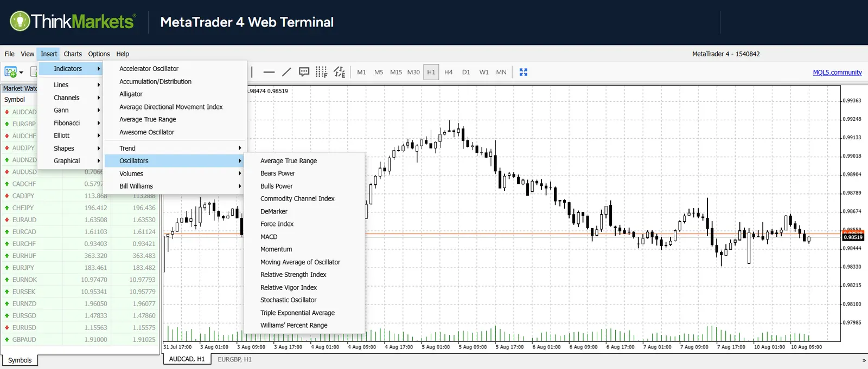The image size is (868, 369).
Task: Select the horizontal line drawing tool
Action: pyautogui.click(x=269, y=72)
